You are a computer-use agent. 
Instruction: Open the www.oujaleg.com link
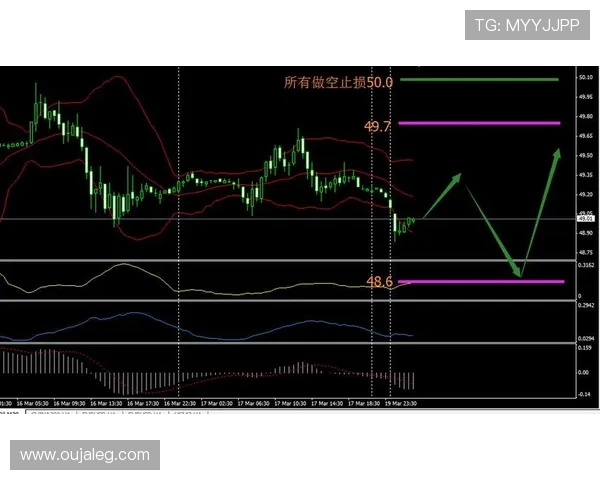point(85,455)
